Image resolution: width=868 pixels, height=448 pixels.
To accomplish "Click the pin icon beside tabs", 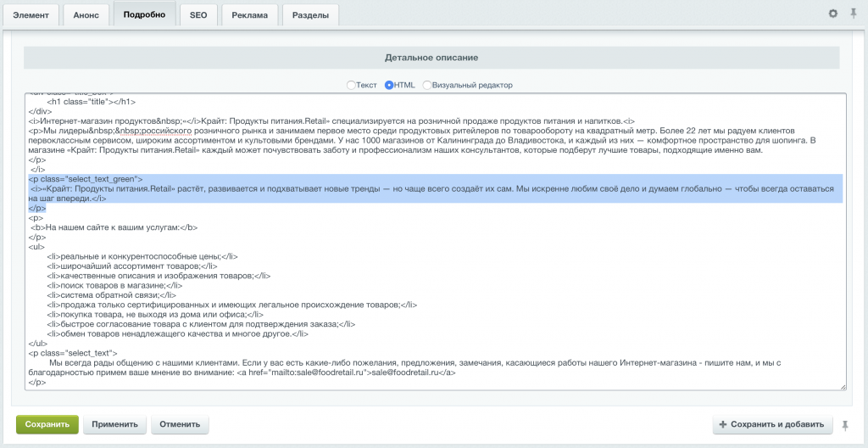I will (x=854, y=14).
